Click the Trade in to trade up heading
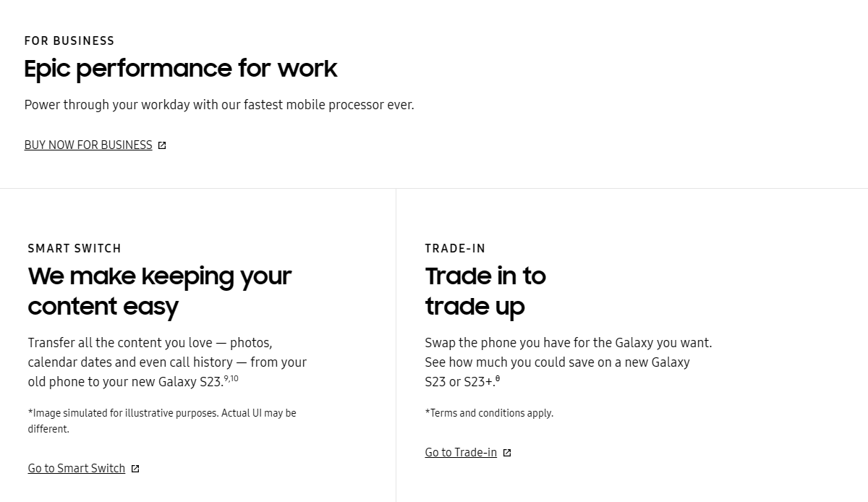The image size is (868, 502). (x=485, y=291)
